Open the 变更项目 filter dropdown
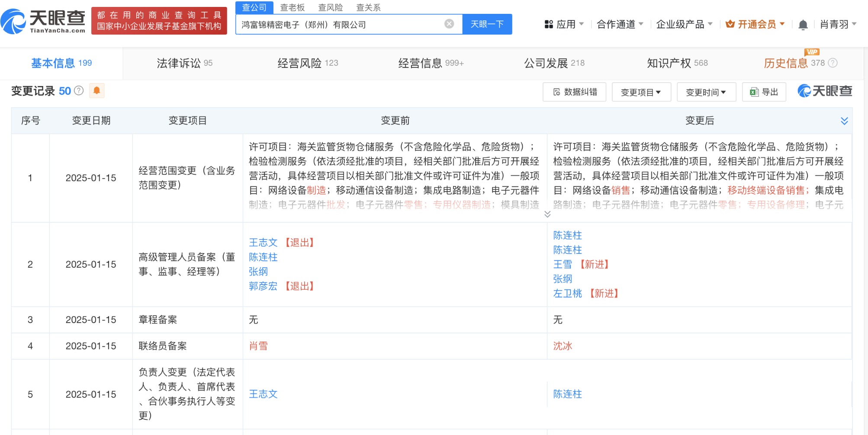The width and height of the screenshot is (868, 435). tap(641, 92)
